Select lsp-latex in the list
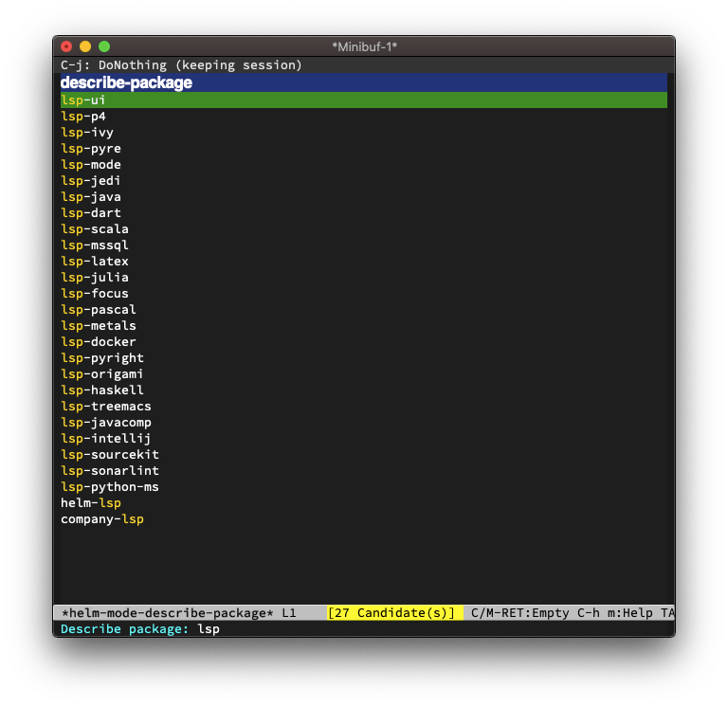Viewport: 728px width, 707px height. tap(95, 261)
